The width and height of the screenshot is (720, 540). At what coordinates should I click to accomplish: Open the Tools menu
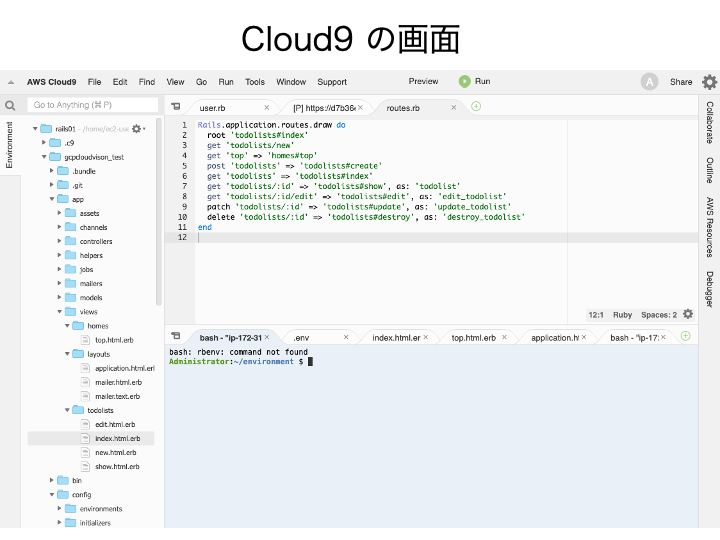(x=255, y=82)
